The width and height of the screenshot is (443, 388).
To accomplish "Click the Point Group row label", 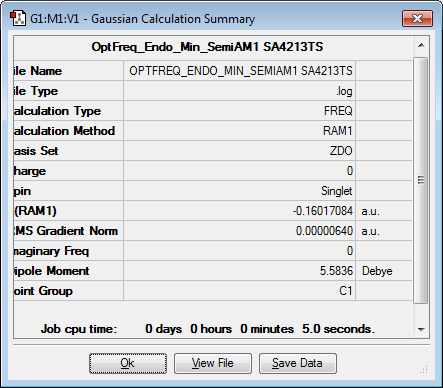I will point(43,291).
